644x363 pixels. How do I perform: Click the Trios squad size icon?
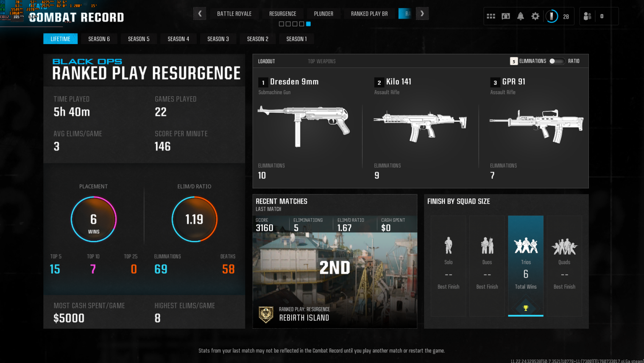[526, 246]
